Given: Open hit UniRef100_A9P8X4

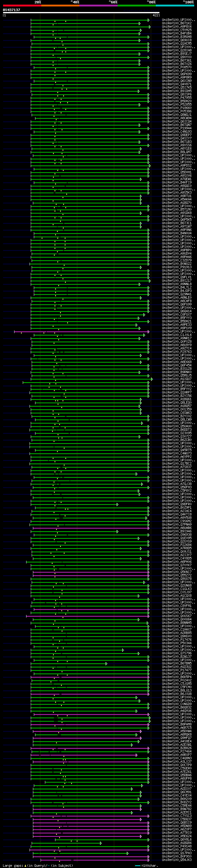Looking at the screenshot, I should click(x=177, y=26).
